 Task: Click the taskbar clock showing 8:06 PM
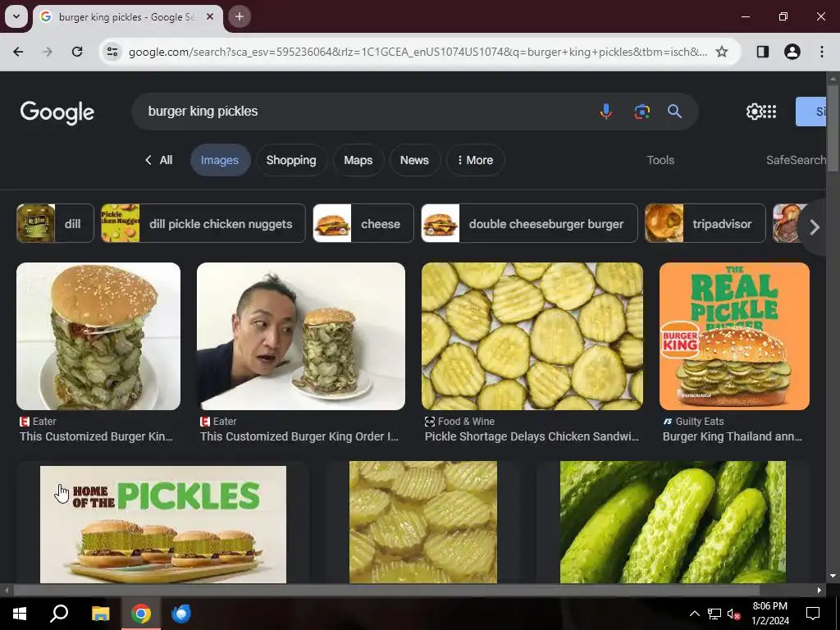pos(769,614)
